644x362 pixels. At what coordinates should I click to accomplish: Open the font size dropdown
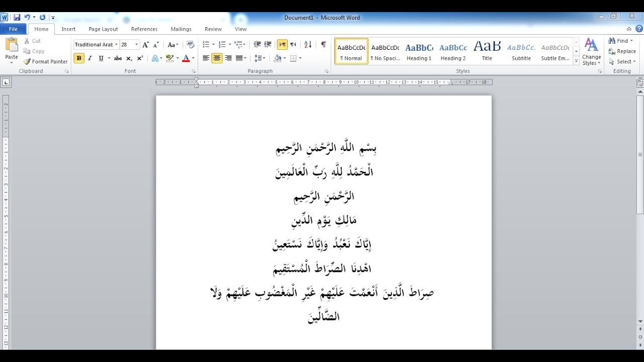(136, 45)
